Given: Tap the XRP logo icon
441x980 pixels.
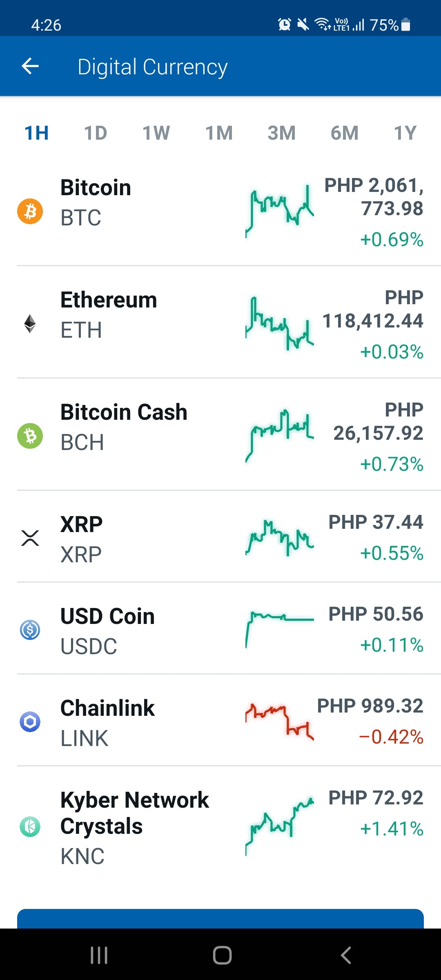Looking at the screenshot, I should (30, 538).
